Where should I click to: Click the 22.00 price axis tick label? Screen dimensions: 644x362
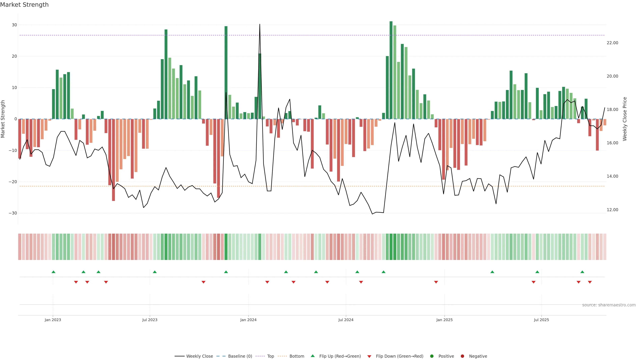coord(612,43)
